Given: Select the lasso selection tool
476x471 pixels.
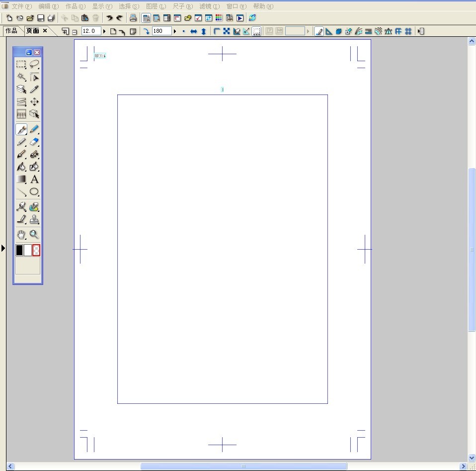Looking at the screenshot, I should click(34, 64).
